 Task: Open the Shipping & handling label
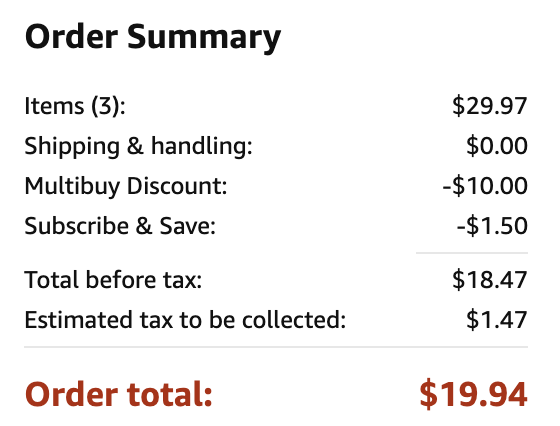(x=138, y=146)
